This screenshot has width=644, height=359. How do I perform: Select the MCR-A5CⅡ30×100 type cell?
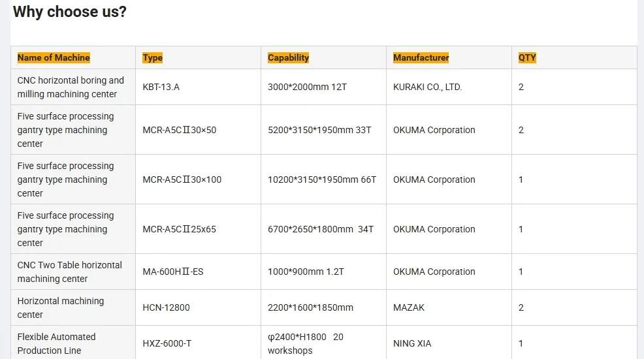pos(182,179)
